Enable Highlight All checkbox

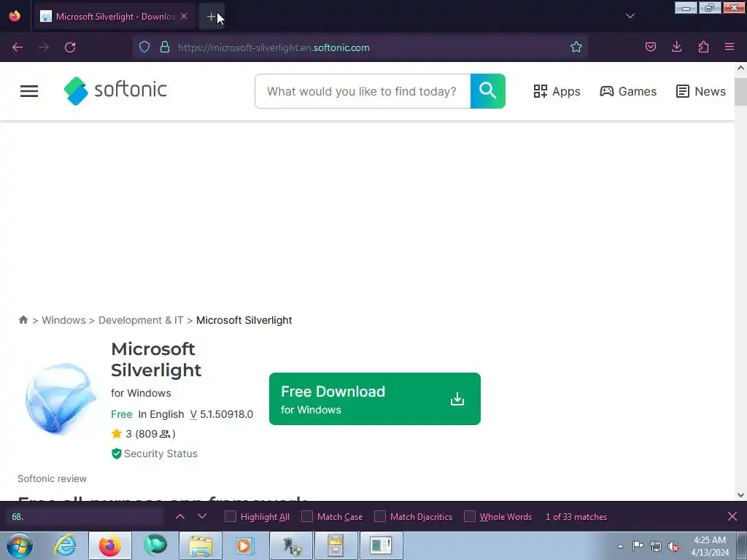(x=231, y=517)
